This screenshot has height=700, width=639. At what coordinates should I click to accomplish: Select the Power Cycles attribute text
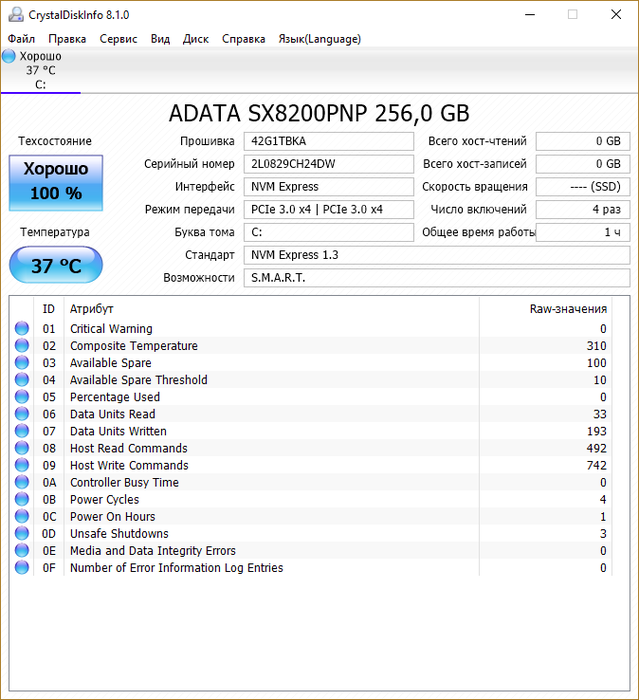(104, 500)
